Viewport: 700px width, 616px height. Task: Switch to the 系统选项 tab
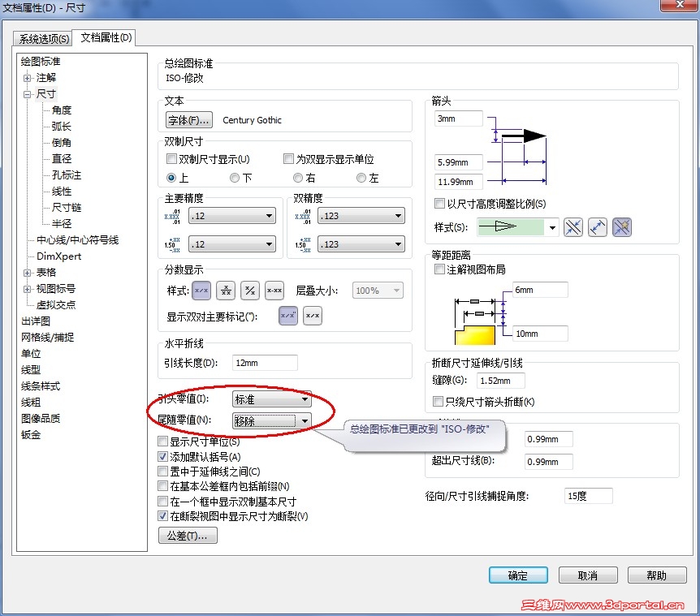(41, 37)
